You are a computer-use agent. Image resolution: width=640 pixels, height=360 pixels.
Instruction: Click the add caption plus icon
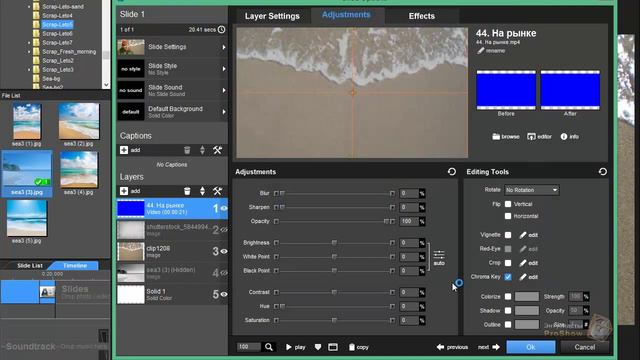124,150
